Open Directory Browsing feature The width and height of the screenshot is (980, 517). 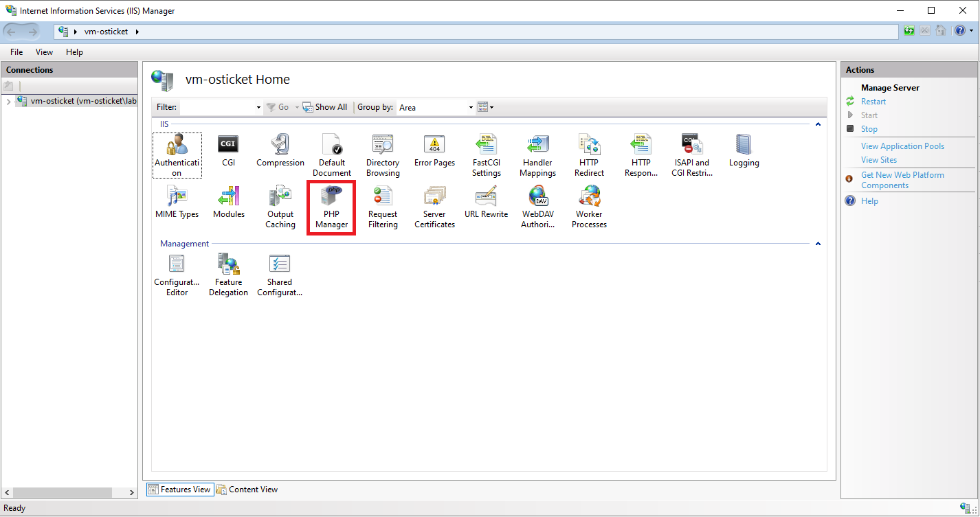point(383,155)
